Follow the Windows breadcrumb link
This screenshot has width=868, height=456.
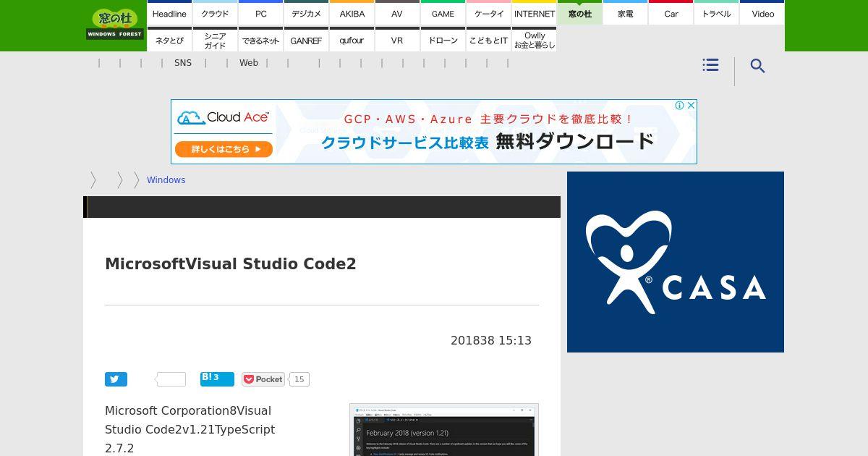[x=166, y=180]
